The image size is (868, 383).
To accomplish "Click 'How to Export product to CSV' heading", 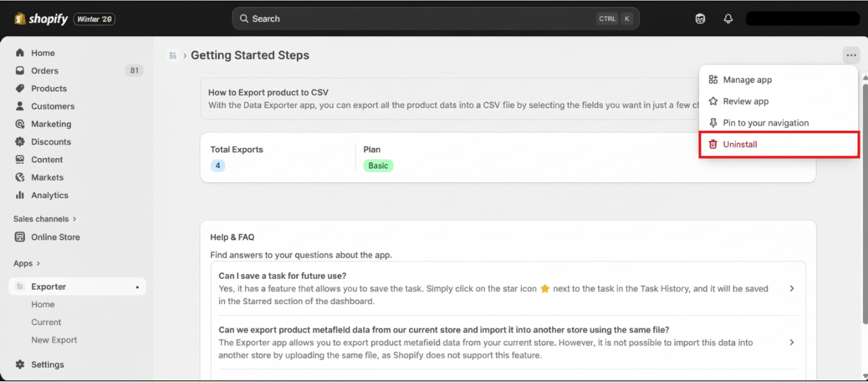I will click(268, 92).
